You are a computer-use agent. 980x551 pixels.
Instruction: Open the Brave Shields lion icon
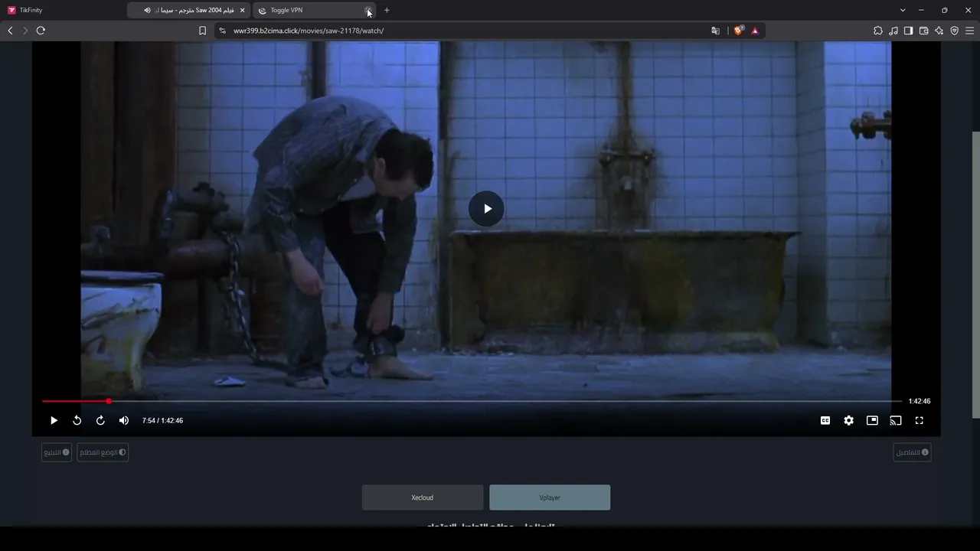[738, 31]
